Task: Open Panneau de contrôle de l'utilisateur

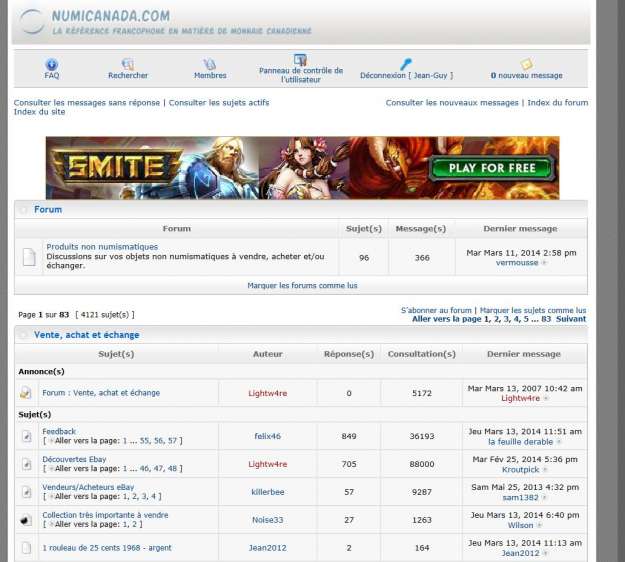Action: pos(301,75)
